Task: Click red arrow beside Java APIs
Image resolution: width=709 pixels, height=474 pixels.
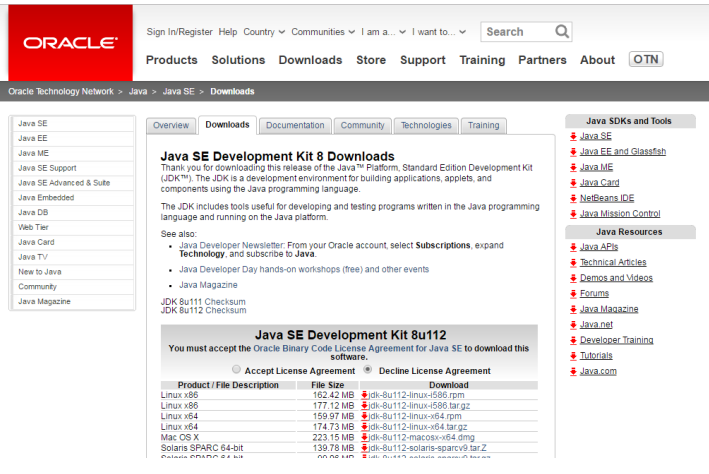Action: (573, 247)
